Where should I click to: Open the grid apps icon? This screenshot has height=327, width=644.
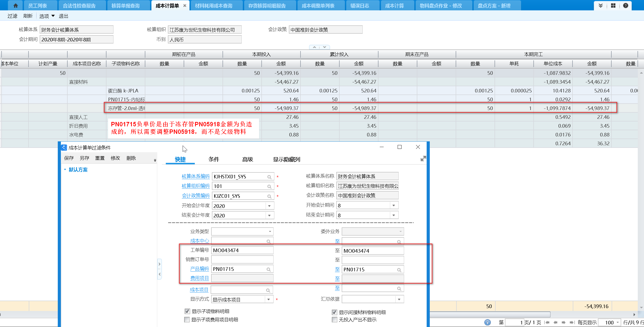click(613, 5)
